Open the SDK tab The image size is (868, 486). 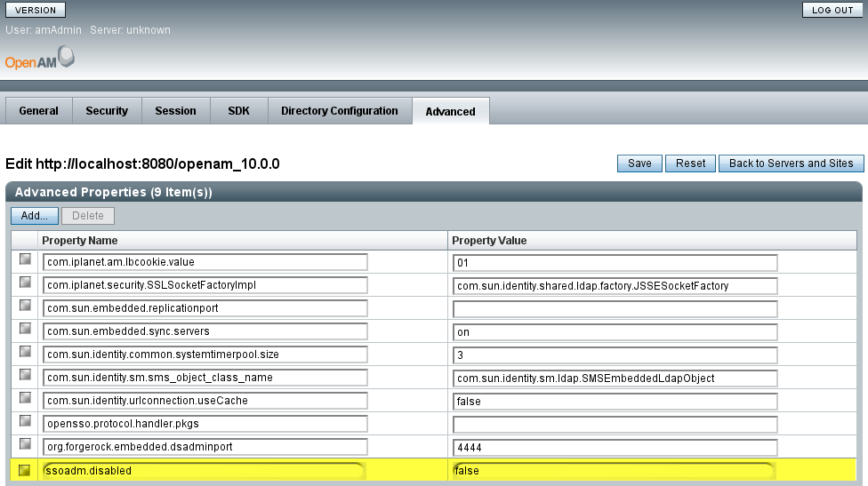tap(238, 111)
